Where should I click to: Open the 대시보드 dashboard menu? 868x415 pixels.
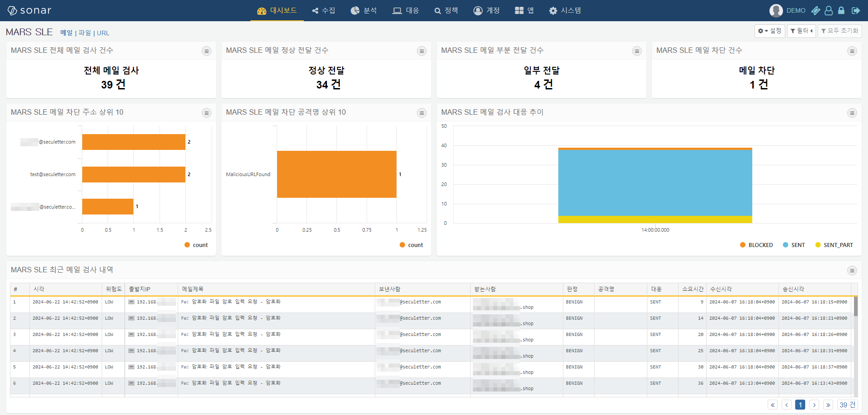(277, 10)
